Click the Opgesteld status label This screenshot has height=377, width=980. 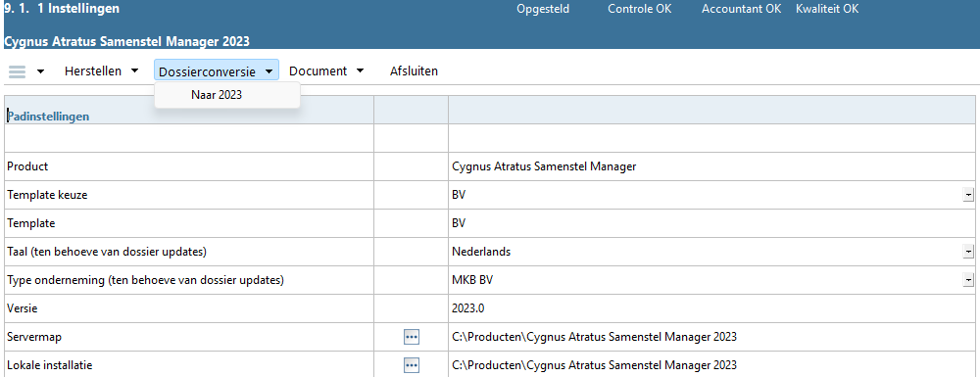[x=543, y=9]
